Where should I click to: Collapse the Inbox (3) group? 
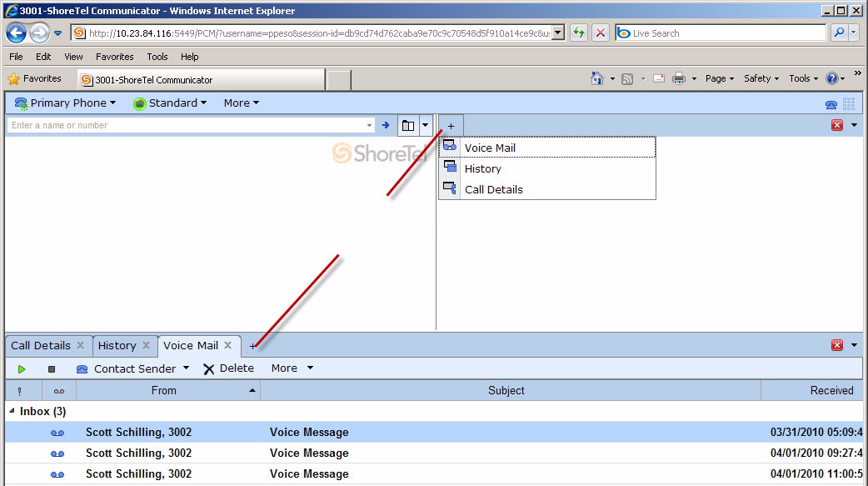click(12, 411)
